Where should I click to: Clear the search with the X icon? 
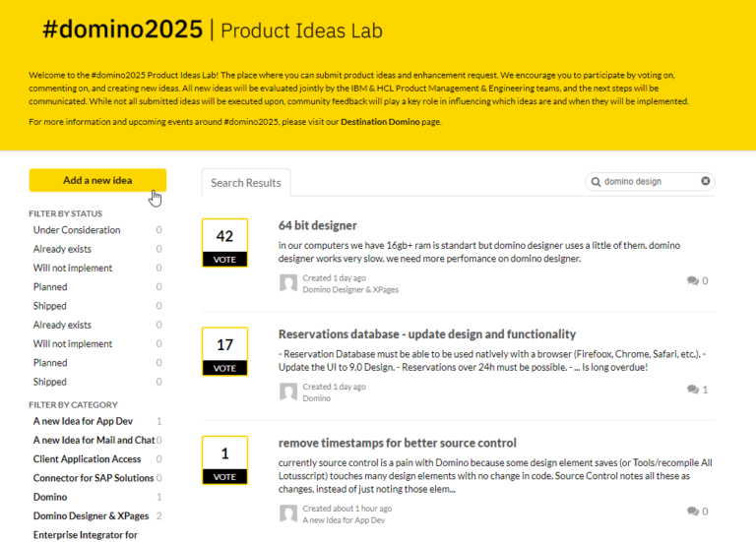(706, 181)
